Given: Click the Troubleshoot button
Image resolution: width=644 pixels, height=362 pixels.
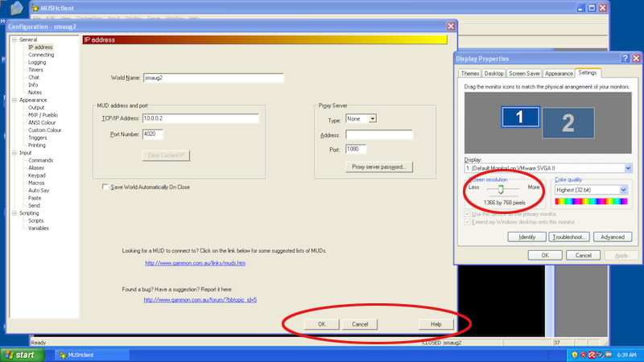Looking at the screenshot, I should point(569,237).
